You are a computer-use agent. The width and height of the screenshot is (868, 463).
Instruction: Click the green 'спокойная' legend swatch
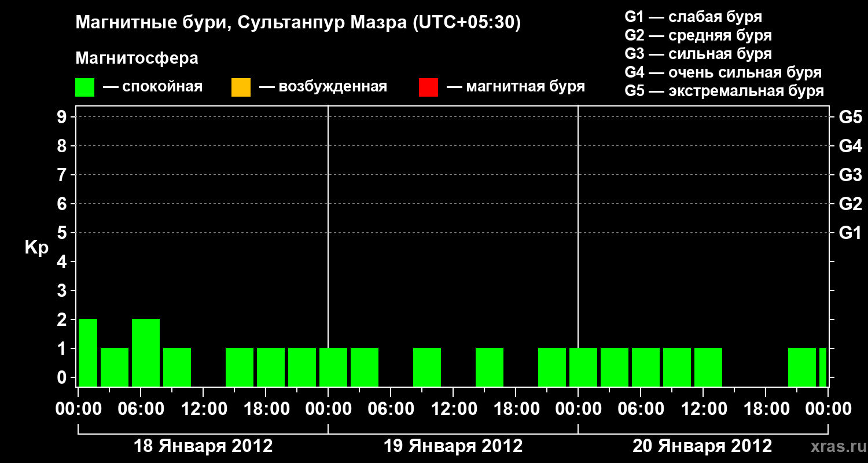85,87
